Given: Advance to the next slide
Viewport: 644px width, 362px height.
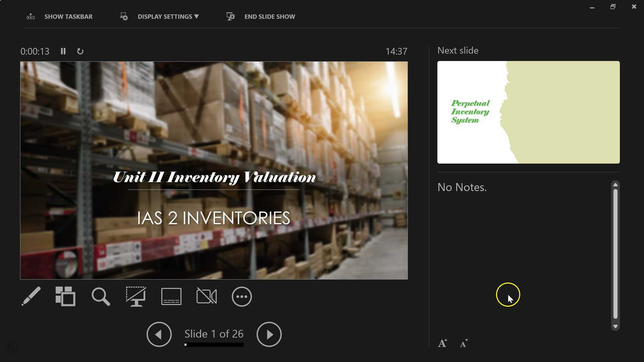Looking at the screenshot, I should click(269, 334).
